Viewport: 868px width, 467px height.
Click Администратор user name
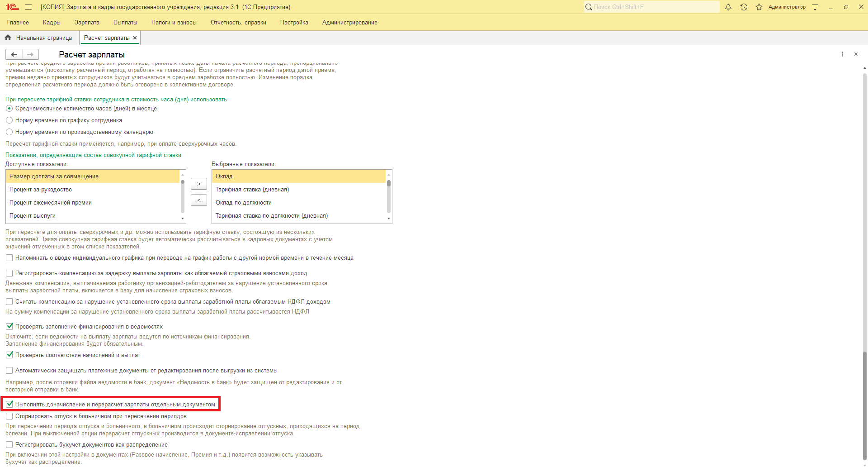pyautogui.click(x=787, y=7)
